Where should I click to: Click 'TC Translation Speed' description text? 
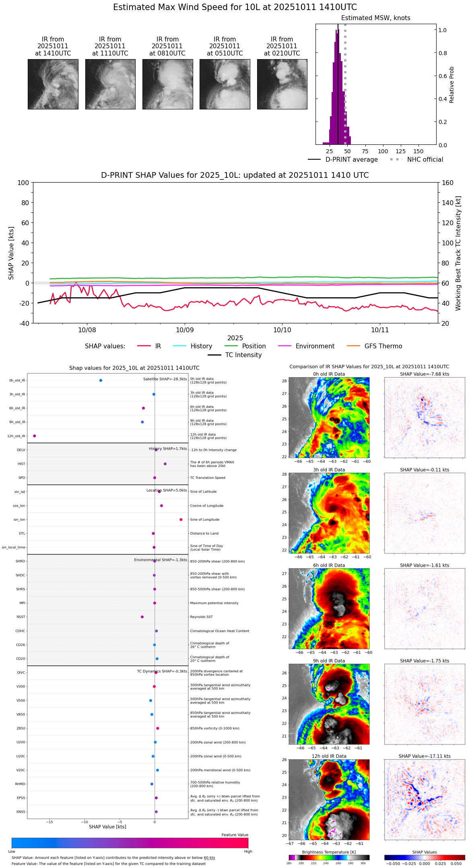[208, 478]
